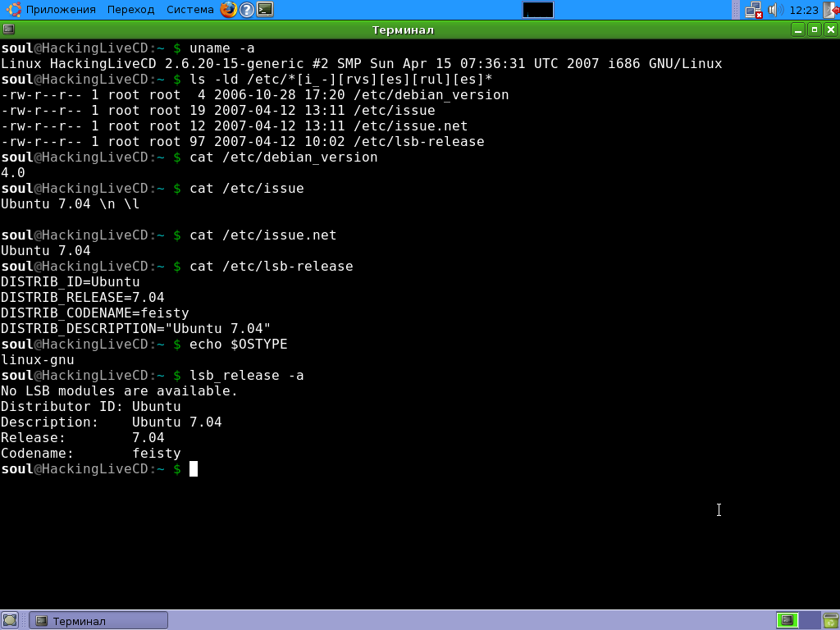Toggle the Show Desktop button
The image size is (840, 630).
tap(10, 620)
